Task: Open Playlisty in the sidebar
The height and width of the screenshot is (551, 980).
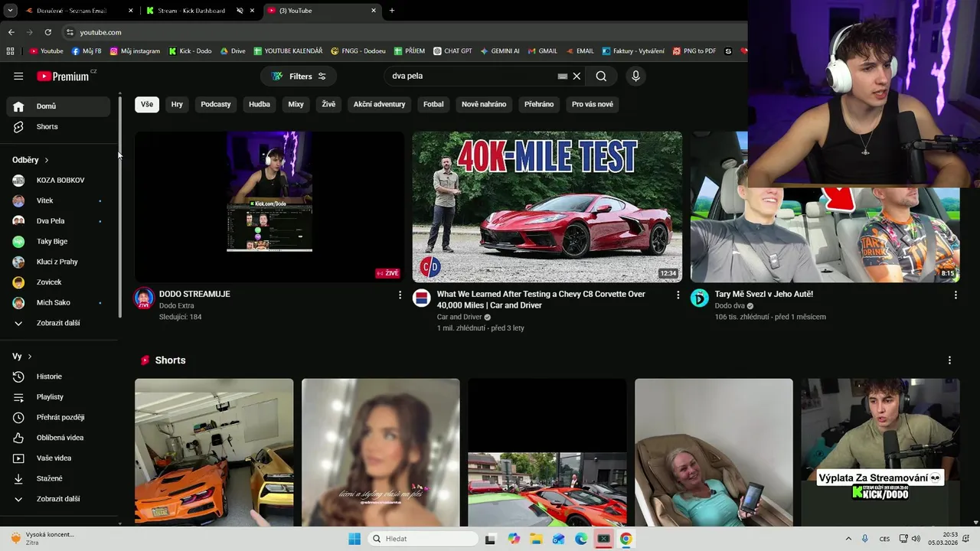Action: tap(58, 397)
